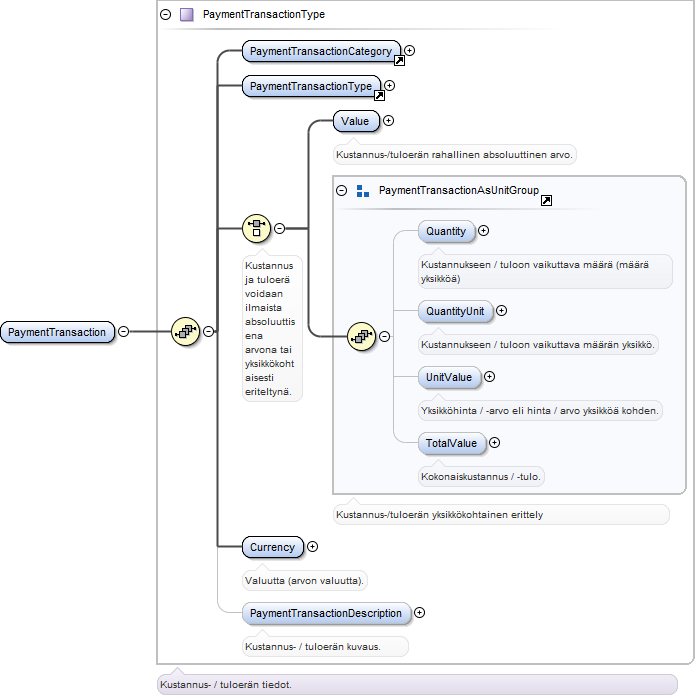The image size is (696, 698).
Task: Click the choice compositor icon above Kustannus note
Action: click(x=256, y=228)
